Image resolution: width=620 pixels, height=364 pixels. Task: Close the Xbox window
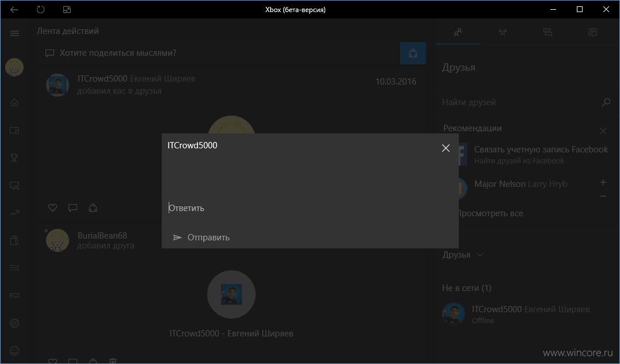click(606, 9)
